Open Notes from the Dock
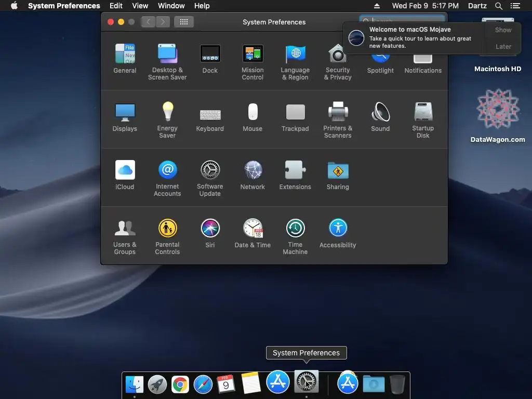This screenshot has height=399, width=532. (251, 383)
